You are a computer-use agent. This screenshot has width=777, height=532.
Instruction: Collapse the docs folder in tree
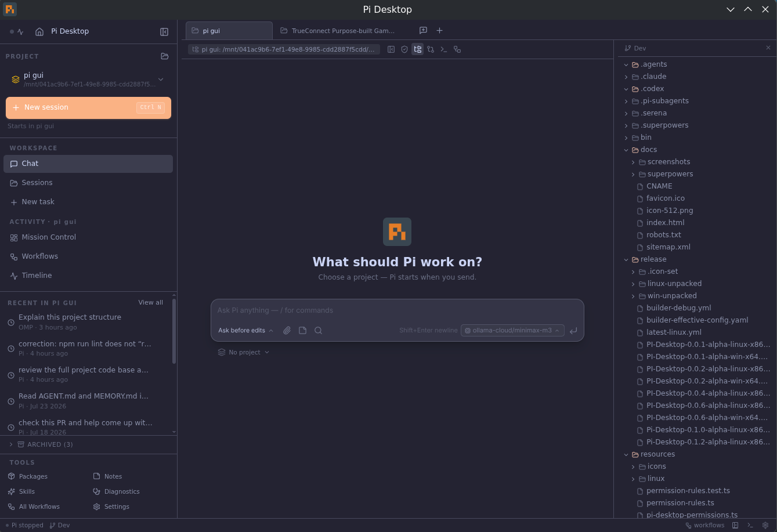(626, 150)
